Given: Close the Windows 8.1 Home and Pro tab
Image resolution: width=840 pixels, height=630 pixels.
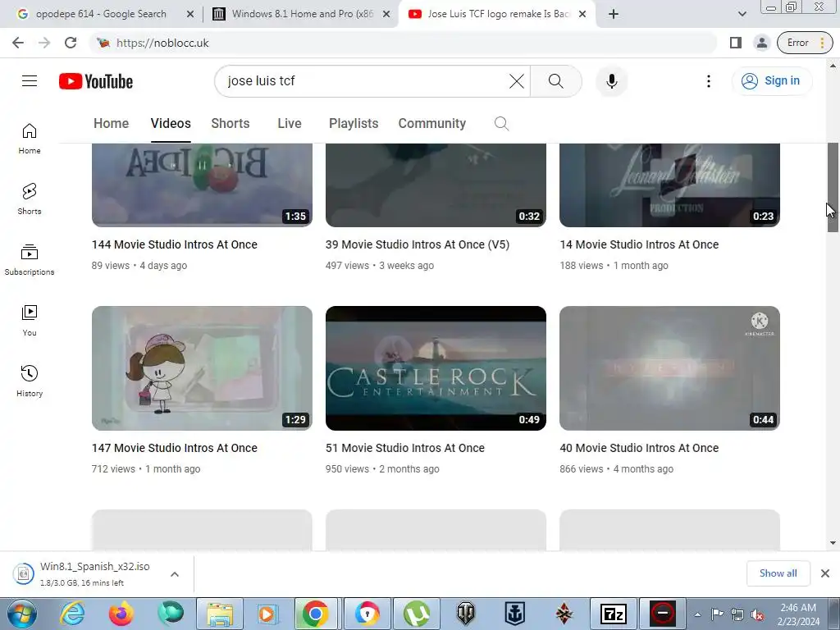Looking at the screenshot, I should (x=386, y=14).
